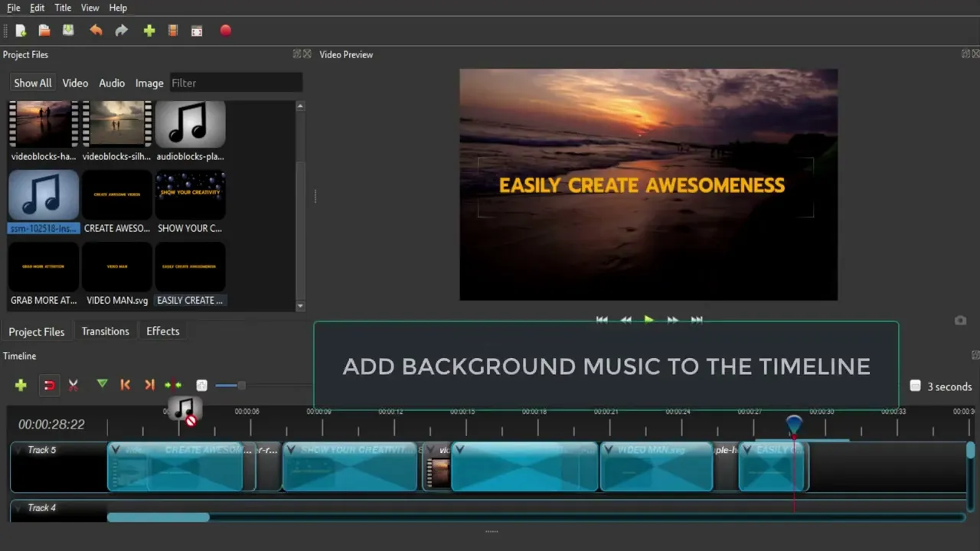Screen dimensions: 980x551
Task: Open the Help menu
Action: pyautogui.click(x=118, y=8)
